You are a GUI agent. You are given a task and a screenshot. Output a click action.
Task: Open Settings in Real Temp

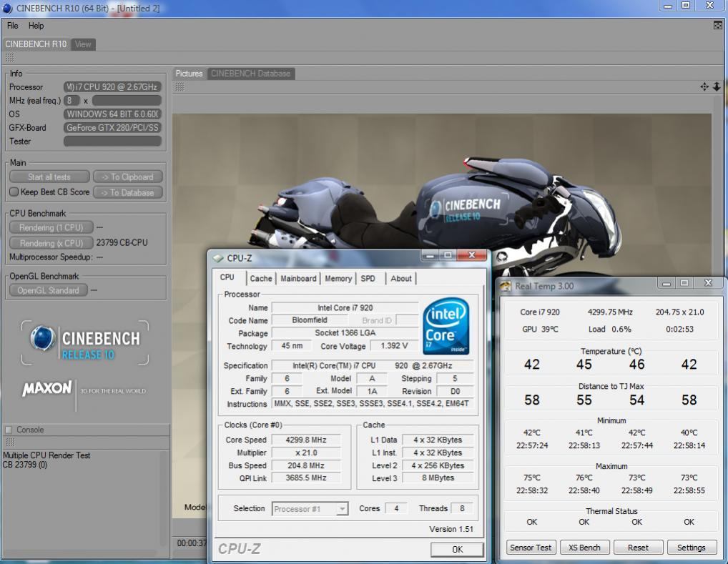click(x=691, y=548)
